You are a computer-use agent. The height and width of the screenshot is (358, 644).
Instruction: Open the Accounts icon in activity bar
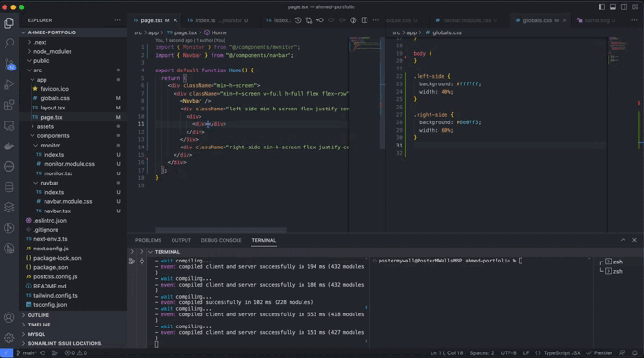coord(8,317)
